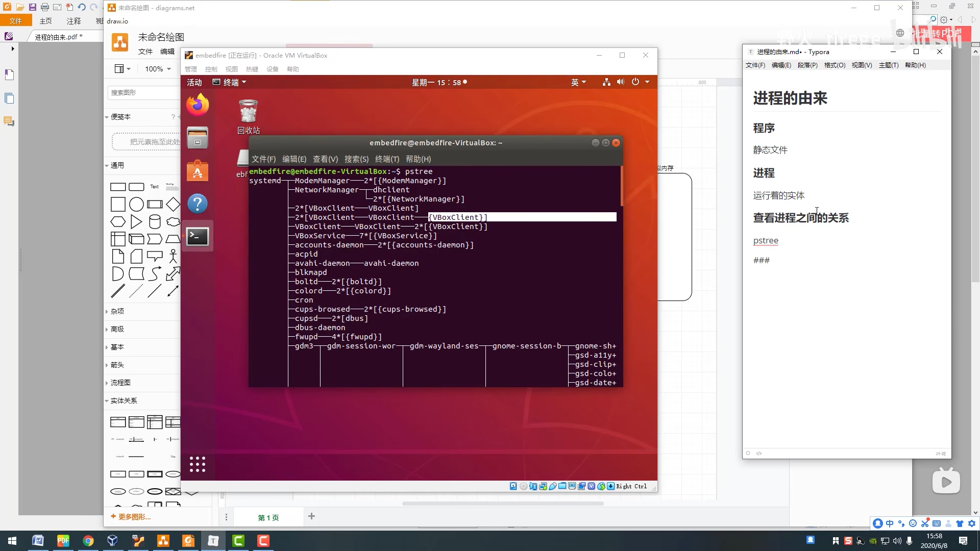Viewport: 980px width, 551px height.
Task: Click the 搜索图形 shape search field
Action: point(143,92)
